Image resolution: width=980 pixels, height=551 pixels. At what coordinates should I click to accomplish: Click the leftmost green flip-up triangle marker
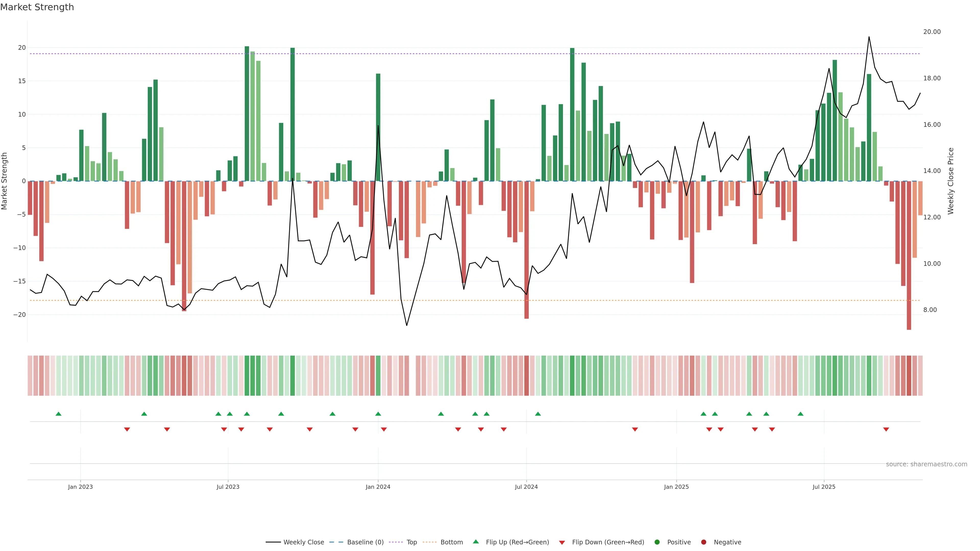point(59,414)
